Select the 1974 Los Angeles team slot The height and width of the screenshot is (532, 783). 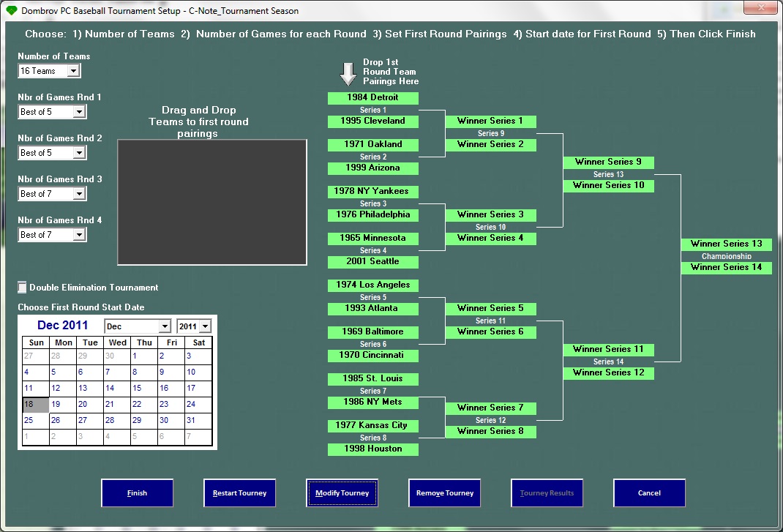(373, 285)
